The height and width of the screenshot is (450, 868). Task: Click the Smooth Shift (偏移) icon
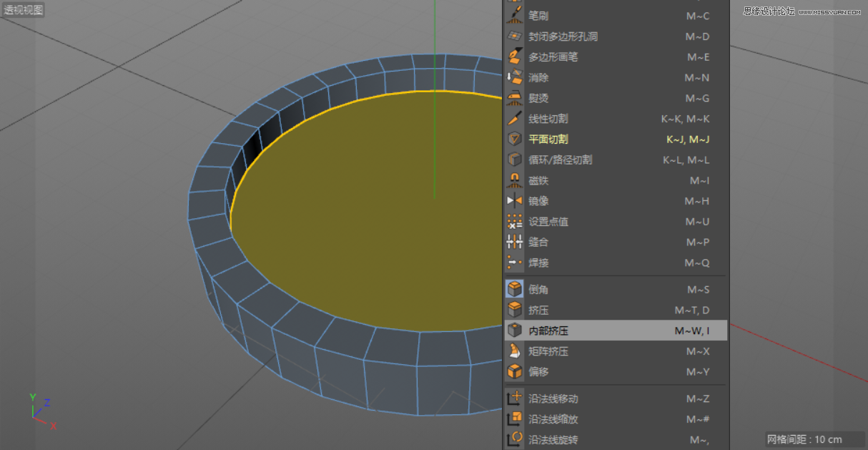coord(515,371)
